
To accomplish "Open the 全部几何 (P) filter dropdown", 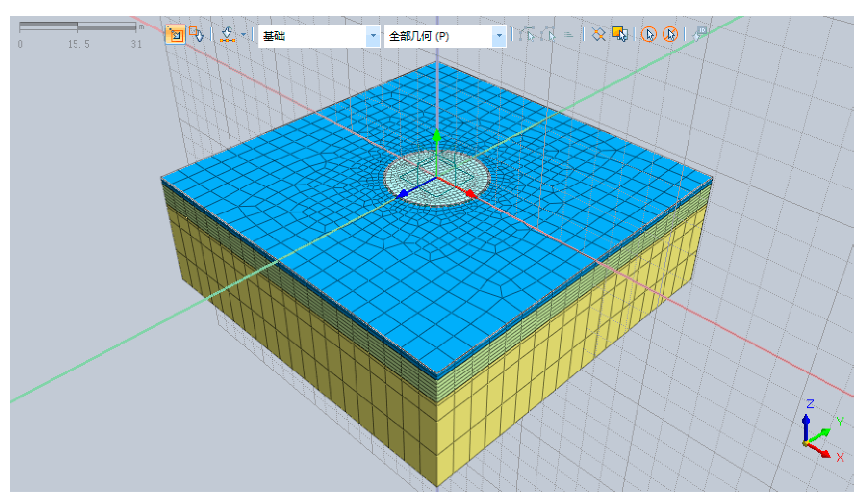I will pyautogui.click(x=499, y=36).
